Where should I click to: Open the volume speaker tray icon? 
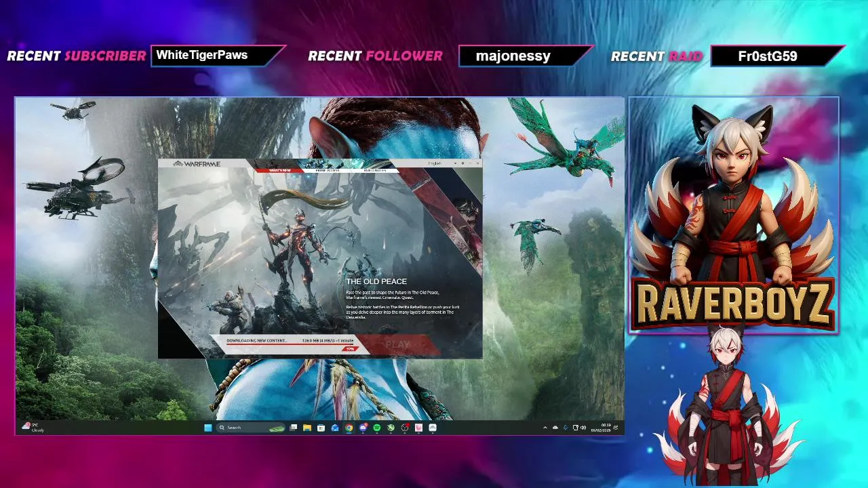(x=583, y=428)
